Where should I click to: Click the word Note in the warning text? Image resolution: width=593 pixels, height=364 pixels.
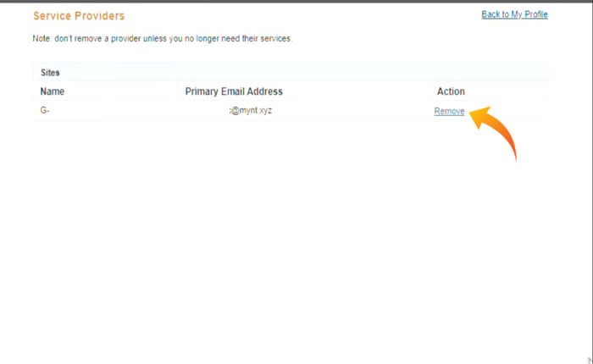click(x=42, y=39)
